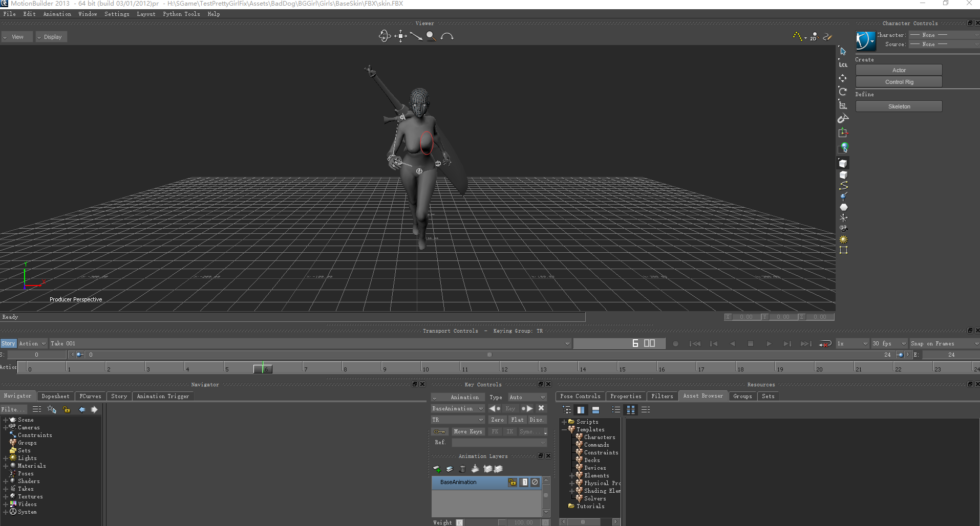This screenshot has width=980, height=526.
Task: Click the Zero button in Key Controls
Action: [497, 420]
